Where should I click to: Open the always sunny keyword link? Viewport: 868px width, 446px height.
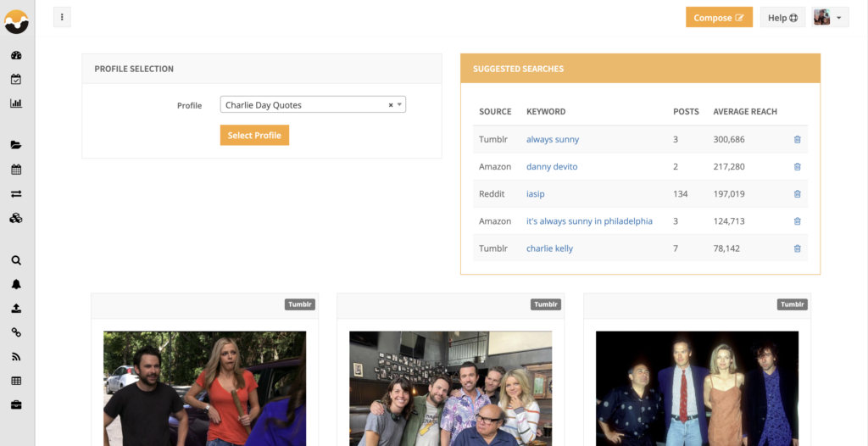point(553,140)
